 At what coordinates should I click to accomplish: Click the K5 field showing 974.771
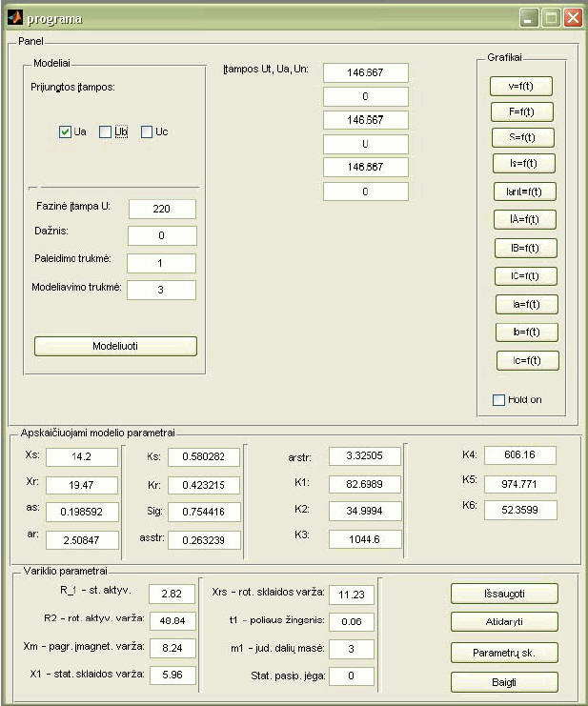[x=520, y=484]
